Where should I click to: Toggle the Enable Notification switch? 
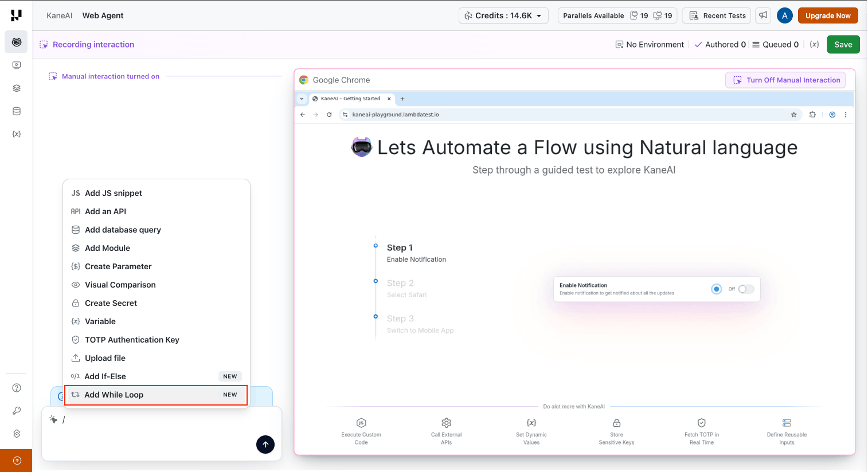(745, 289)
